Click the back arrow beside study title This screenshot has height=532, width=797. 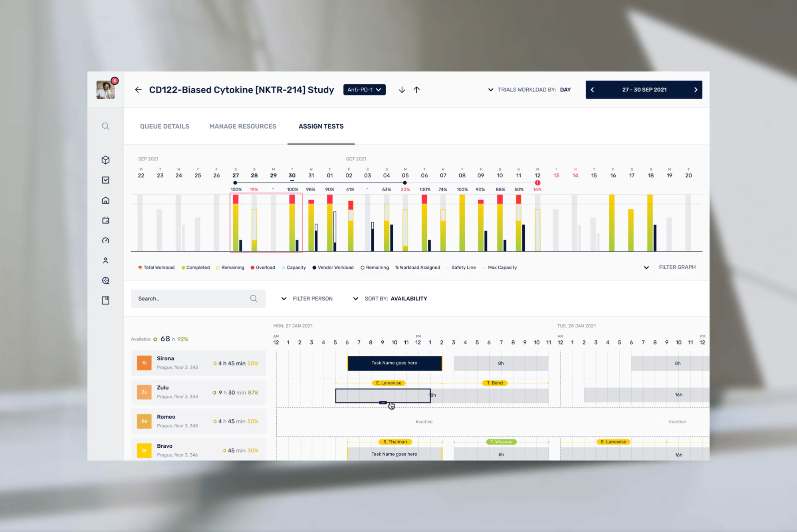point(138,90)
